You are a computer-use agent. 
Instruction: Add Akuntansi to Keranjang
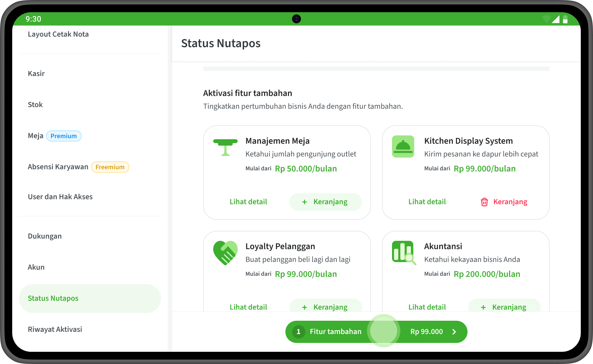pyautogui.click(x=504, y=306)
